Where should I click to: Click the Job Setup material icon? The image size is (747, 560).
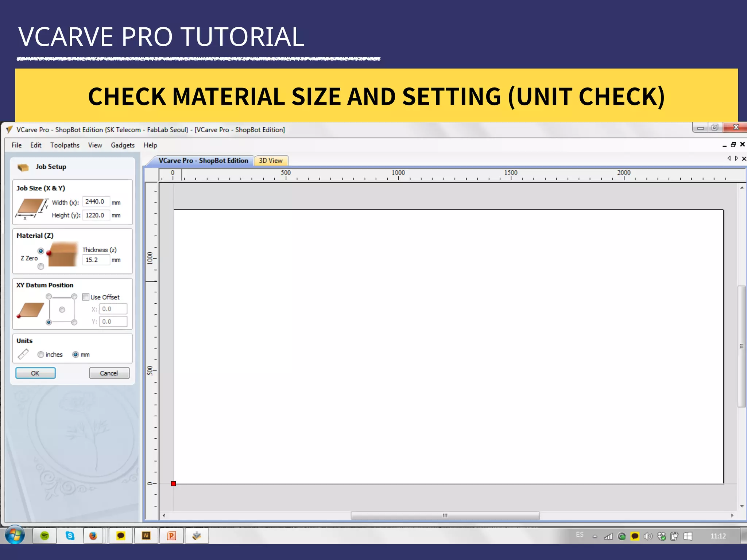[23, 167]
